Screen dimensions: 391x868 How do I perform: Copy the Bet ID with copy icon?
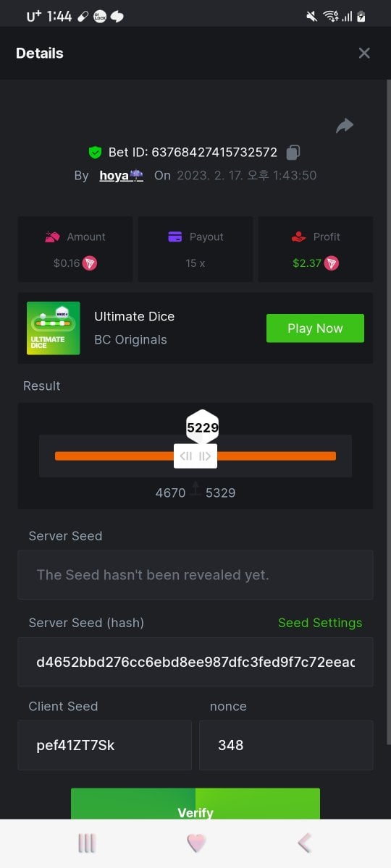tap(293, 153)
